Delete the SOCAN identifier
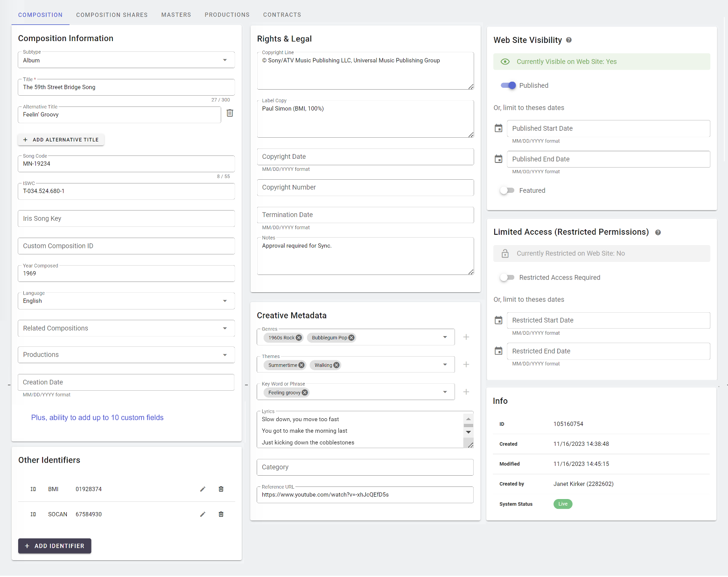Viewport: 728px width, 577px height. coord(221,514)
